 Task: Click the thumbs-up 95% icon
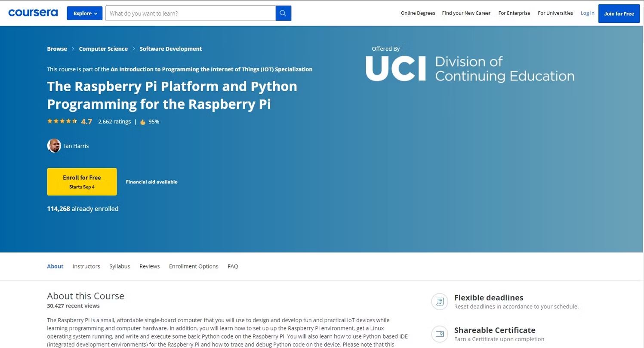coord(143,122)
